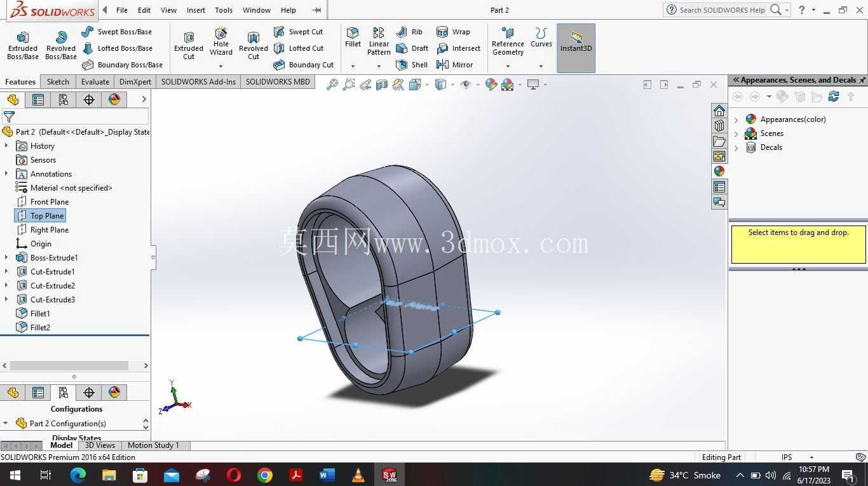Select the Draft feature
868x486 pixels.
point(412,48)
